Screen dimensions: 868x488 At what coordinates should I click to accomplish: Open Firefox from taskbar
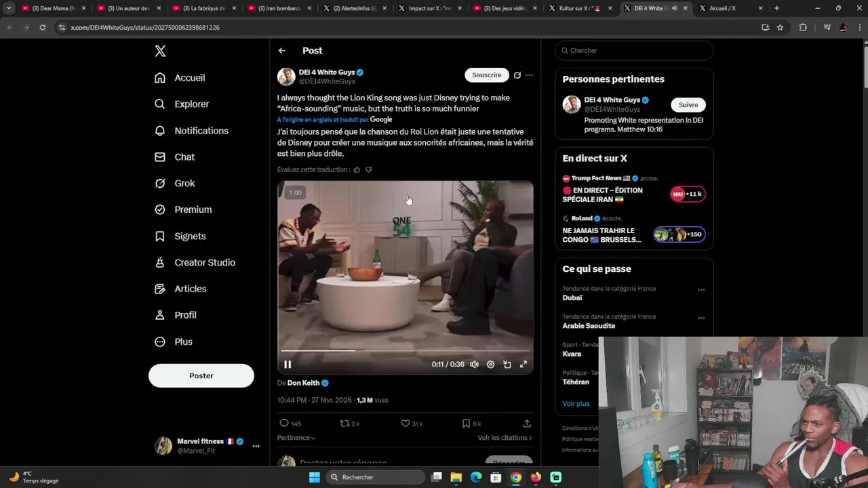pyautogui.click(x=536, y=477)
